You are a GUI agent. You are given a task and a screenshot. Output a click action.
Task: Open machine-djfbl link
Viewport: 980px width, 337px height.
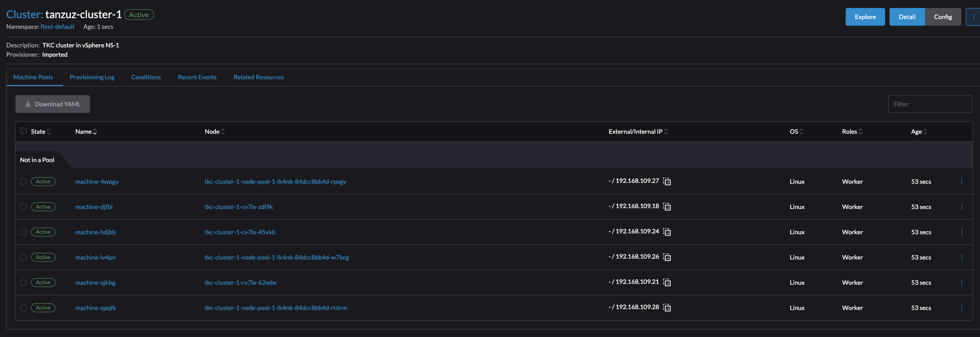[94, 207]
